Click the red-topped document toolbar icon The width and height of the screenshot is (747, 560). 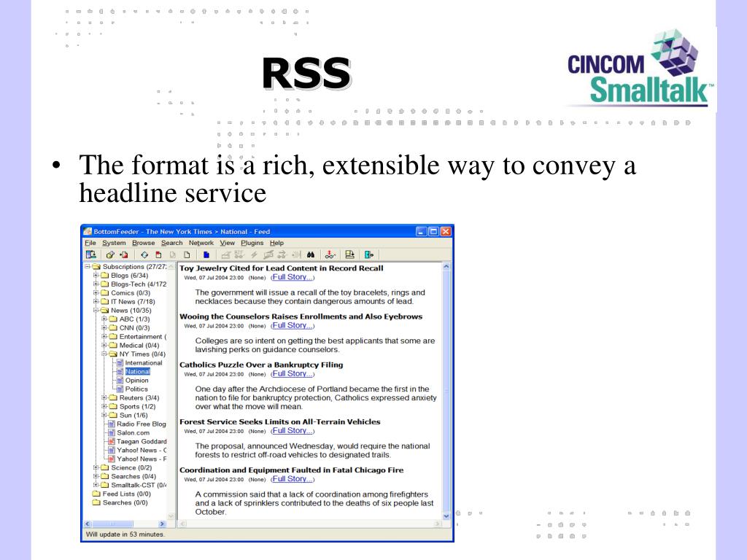pos(158,254)
